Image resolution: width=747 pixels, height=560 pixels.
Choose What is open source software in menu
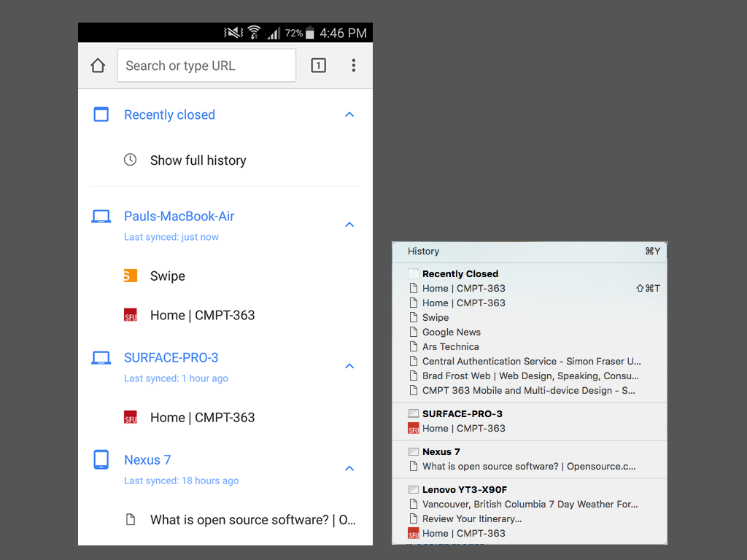pyautogui.click(x=530, y=467)
